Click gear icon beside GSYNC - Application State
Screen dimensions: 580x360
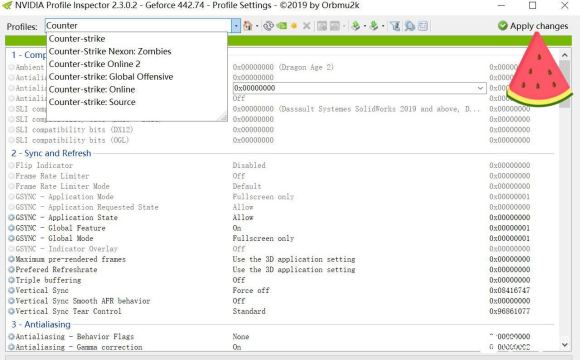[x=11, y=218]
